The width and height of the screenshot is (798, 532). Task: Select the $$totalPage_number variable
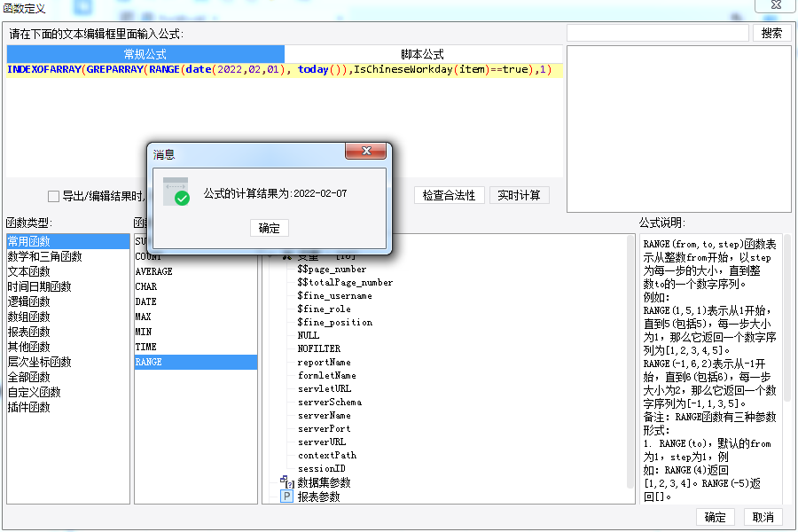point(345,282)
